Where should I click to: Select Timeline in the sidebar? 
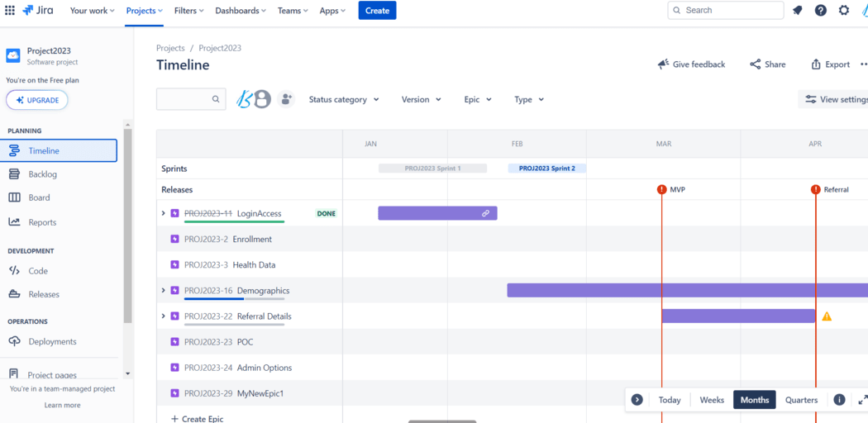(59, 150)
